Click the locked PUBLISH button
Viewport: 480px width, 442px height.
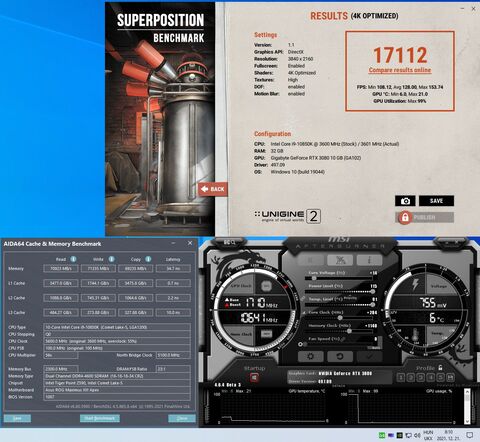(x=424, y=217)
